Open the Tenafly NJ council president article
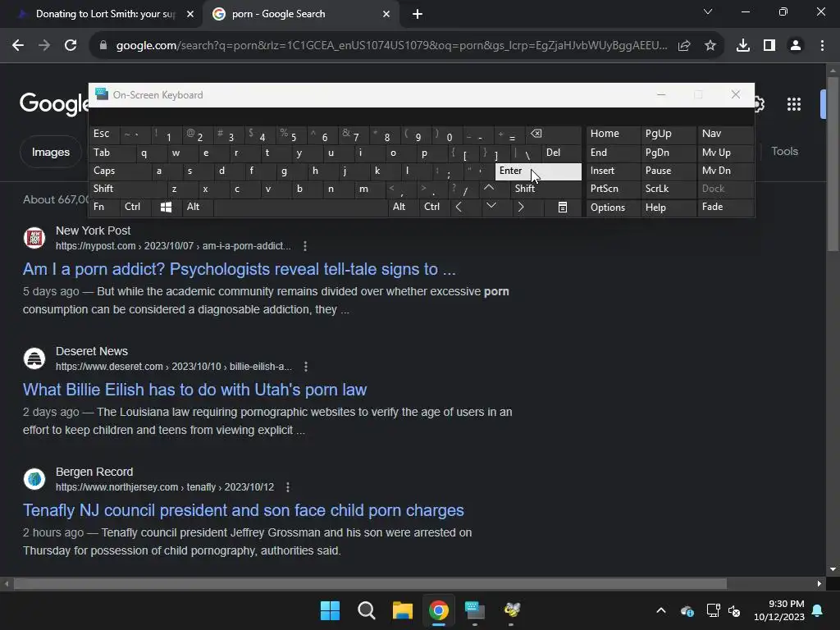The width and height of the screenshot is (840, 630). (x=243, y=510)
